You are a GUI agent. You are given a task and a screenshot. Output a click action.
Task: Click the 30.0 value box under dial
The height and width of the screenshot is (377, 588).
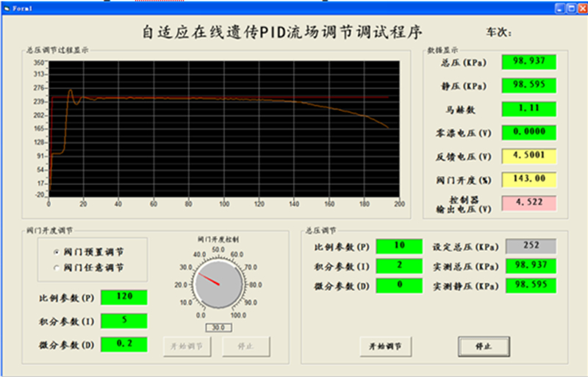[218, 328]
